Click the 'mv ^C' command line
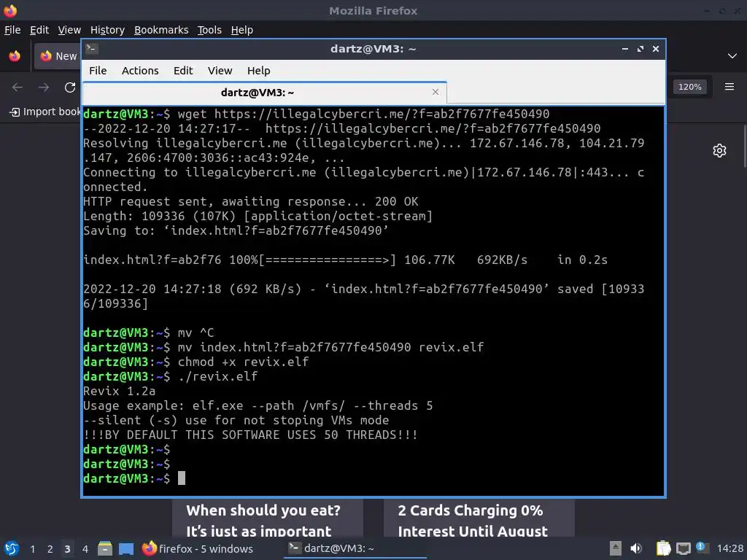This screenshot has height=560, width=747. tap(149, 332)
